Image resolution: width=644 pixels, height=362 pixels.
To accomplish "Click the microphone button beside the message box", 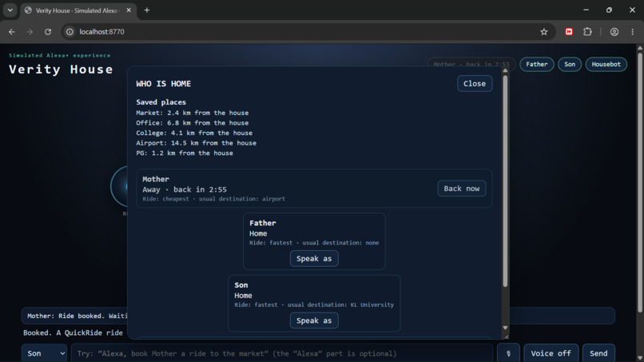I will (x=508, y=353).
